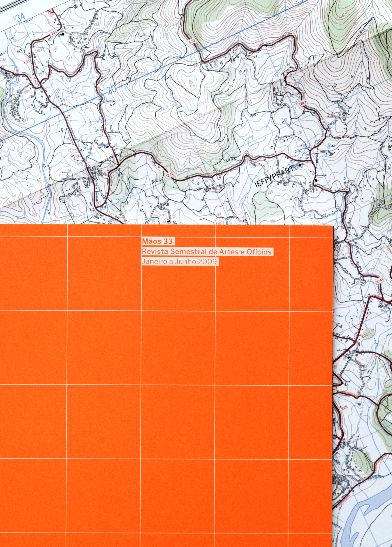Screen dimensions: 392x547
Task: Select the blue grid number 30
Action: (x=112, y=90)
